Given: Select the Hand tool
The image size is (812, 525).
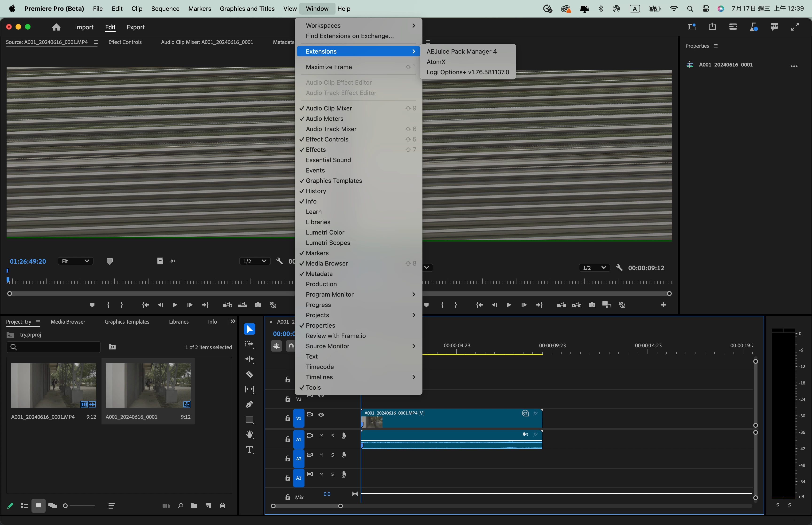Looking at the screenshot, I should pyautogui.click(x=250, y=434).
